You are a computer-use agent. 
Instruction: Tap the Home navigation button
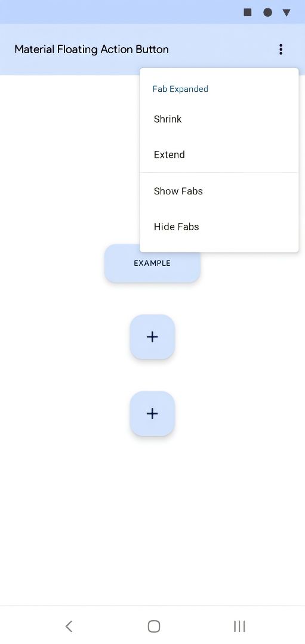[154, 626]
